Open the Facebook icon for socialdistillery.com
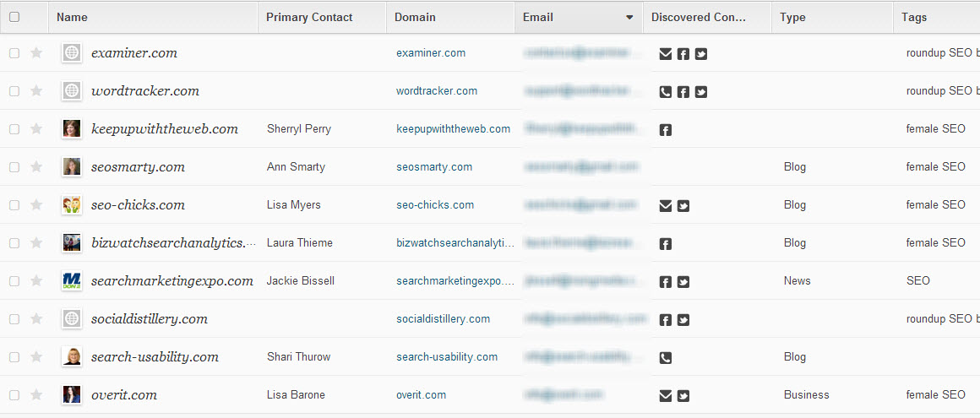This screenshot has width=980, height=418. point(666,321)
